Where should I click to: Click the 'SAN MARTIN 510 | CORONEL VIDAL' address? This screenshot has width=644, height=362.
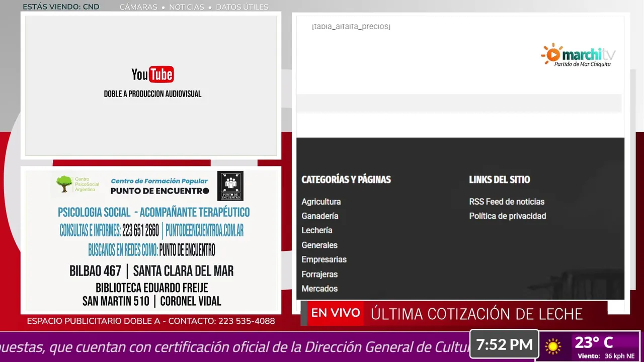(151, 301)
